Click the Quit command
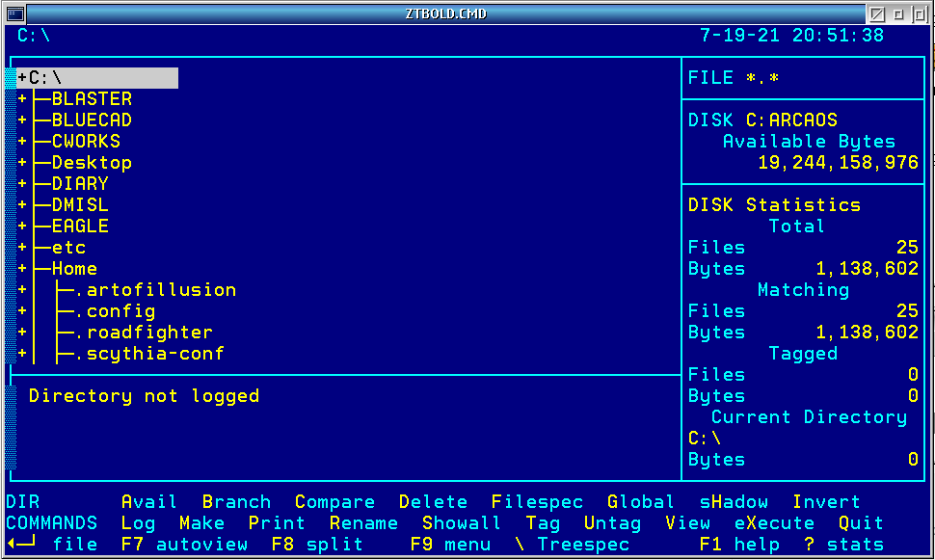The image size is (935, 560). tap(861, 523)
